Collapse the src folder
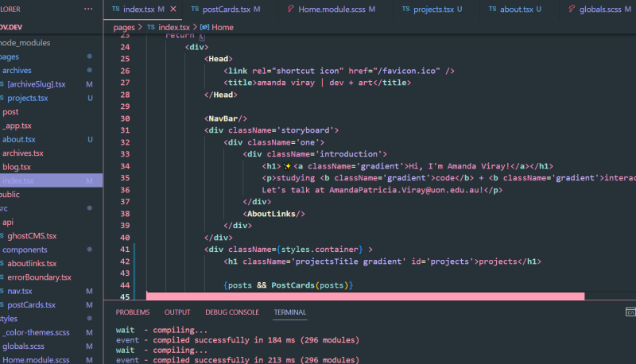Image resolution: width=636 pixels, height=364 pixels. [4, 208]
